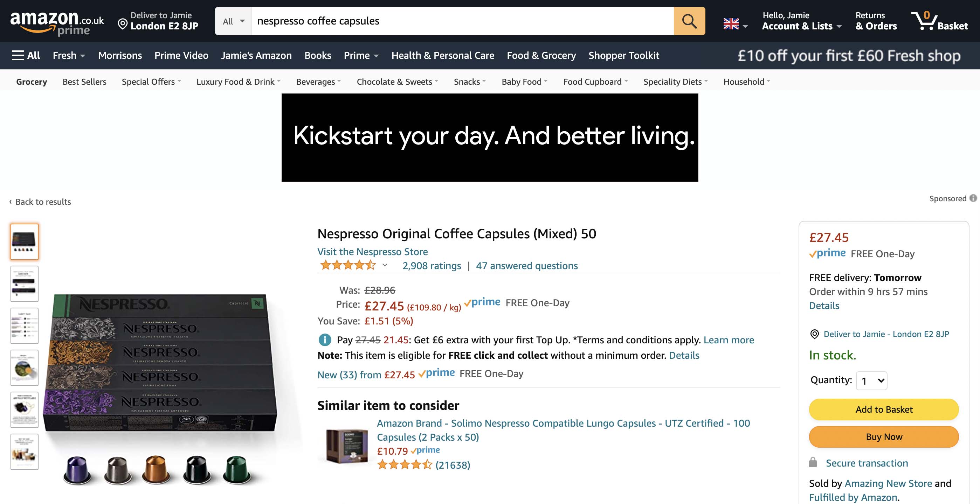Click the Amazon.co.uk prime logo
The image size is (980, 504).
[57, 22]
